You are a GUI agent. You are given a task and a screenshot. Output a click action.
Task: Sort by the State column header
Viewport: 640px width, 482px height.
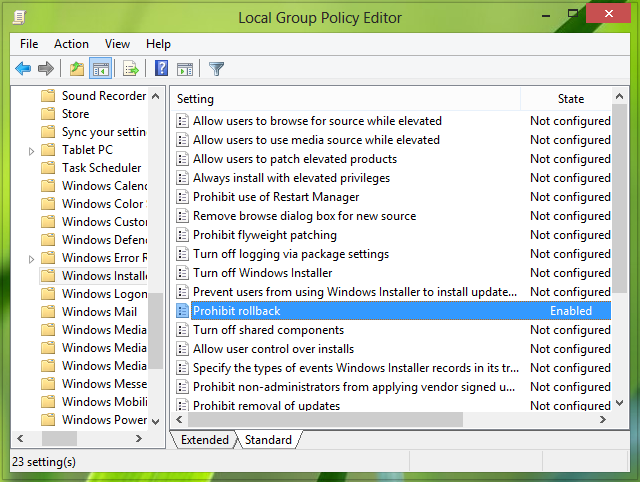click(x=570, y=99)
